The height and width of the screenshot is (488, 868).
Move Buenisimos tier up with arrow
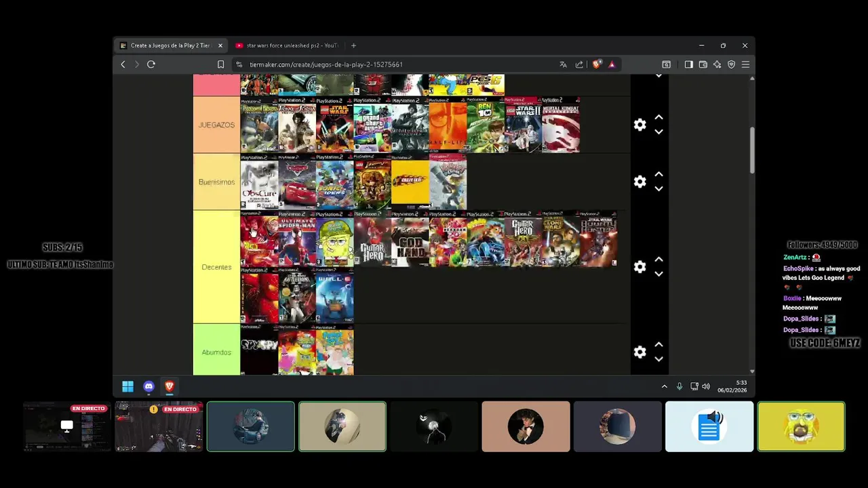pyautogui.click(x=658, y=175)
